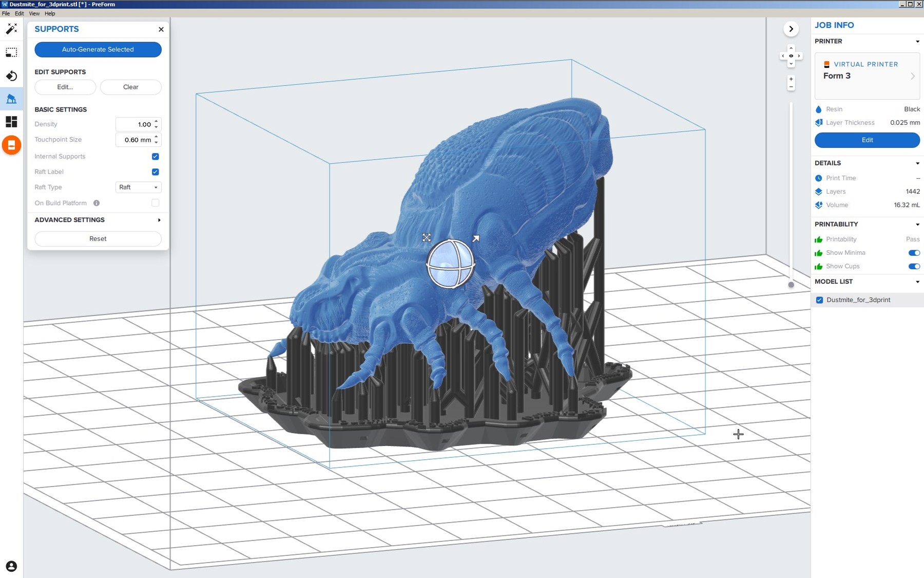Image resolution: width=924 pixels, height=578 pixels.
Task: Collapse the Printer section
Action: coord(917,42)
